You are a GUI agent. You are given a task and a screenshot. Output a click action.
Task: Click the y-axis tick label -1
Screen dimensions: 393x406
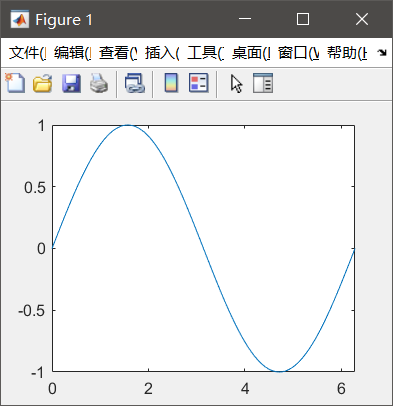(38, 372)
